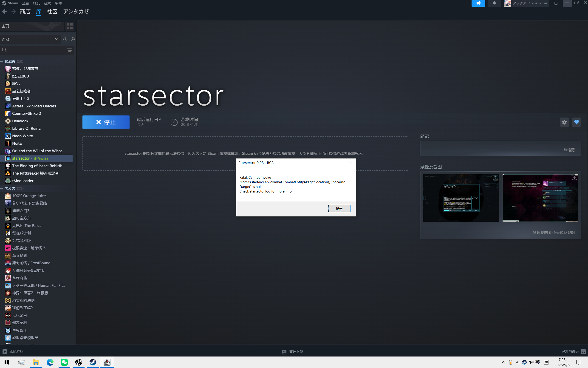Click the forward navigation arrow
Screen dimensions: 588x368
[14, 11]
